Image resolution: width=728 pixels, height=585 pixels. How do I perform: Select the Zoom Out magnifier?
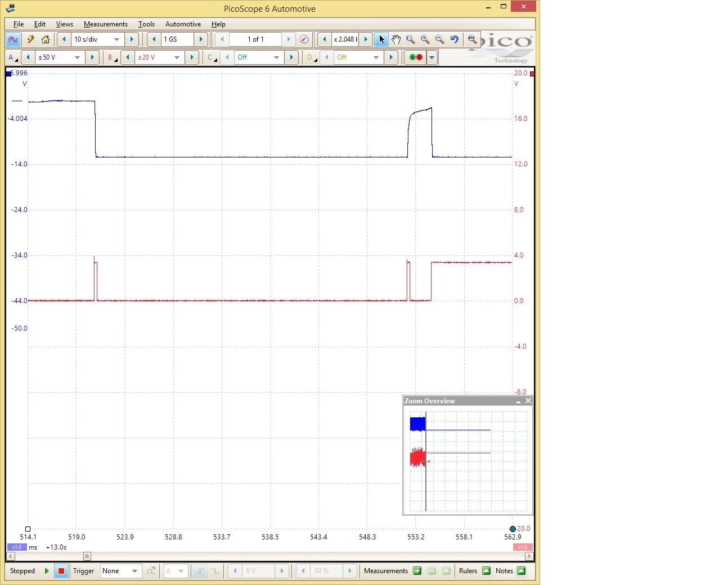[440, 39]
